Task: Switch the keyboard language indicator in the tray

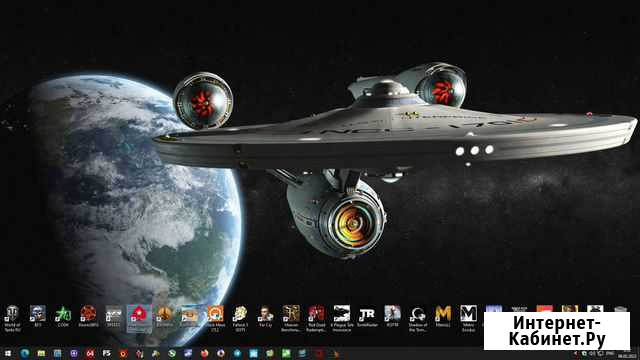Action: tap(610, 353)
